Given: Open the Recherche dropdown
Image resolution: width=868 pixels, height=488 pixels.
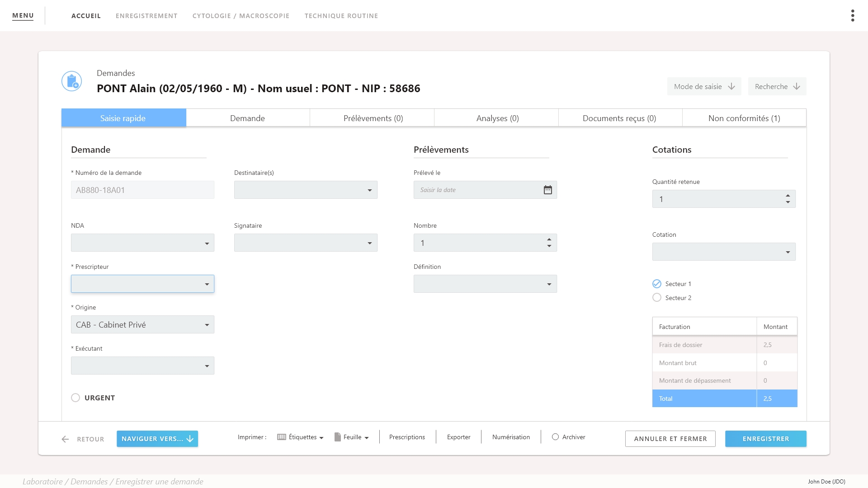Looking at the screenshot, I should pos(777,86).
